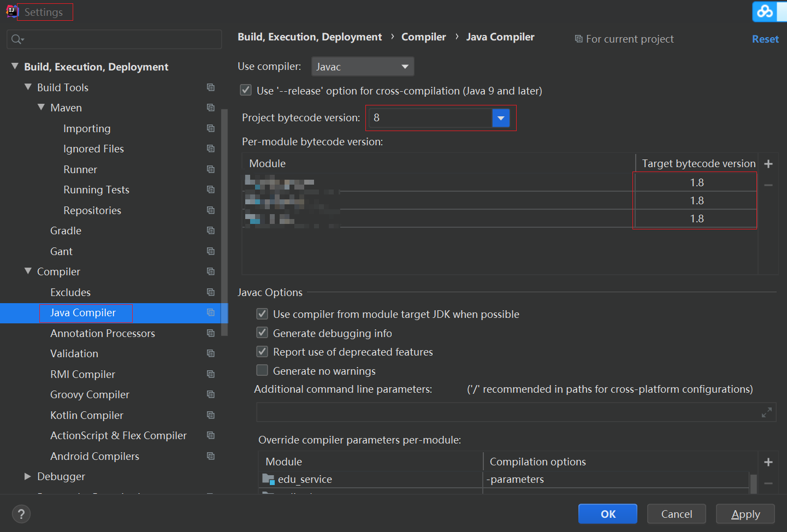Click project-level icon beside Importing
Viewport: 787px width, 532px height.
coord(211,128)
